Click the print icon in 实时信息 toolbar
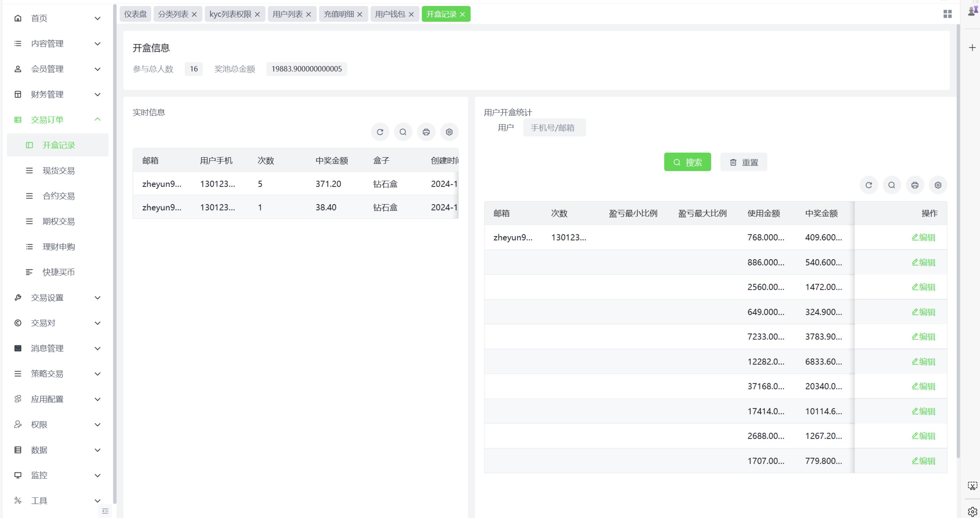This screenshot has width=980, height=518. 426,132
